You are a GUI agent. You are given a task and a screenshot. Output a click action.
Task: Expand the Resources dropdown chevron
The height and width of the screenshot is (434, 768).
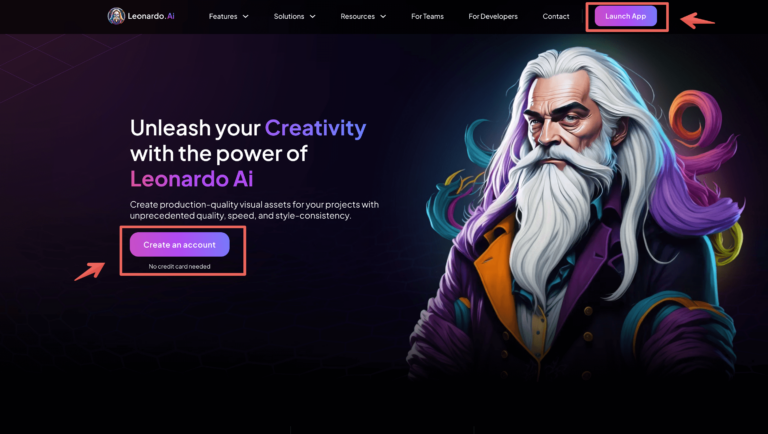pos(383,17)
